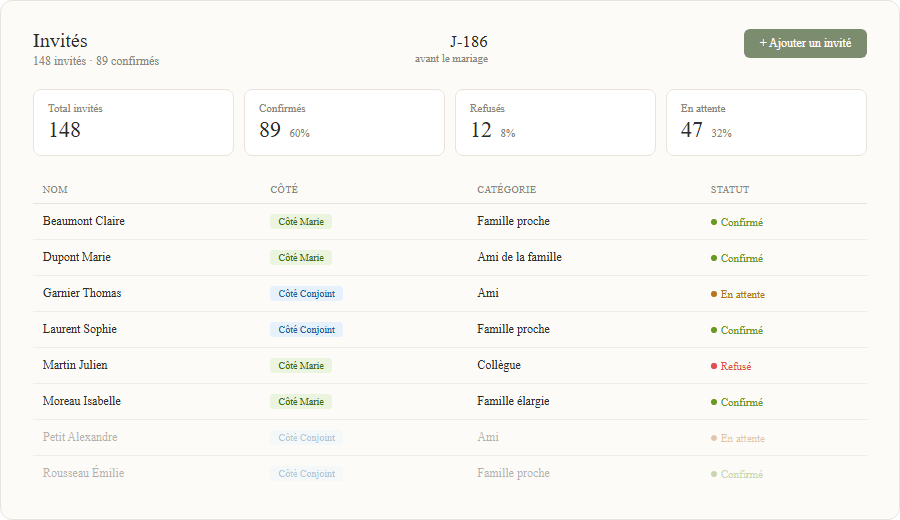Click the 32% pending percentage
Viewport: 900px width, 520px height.
click(x=721, y=133)
